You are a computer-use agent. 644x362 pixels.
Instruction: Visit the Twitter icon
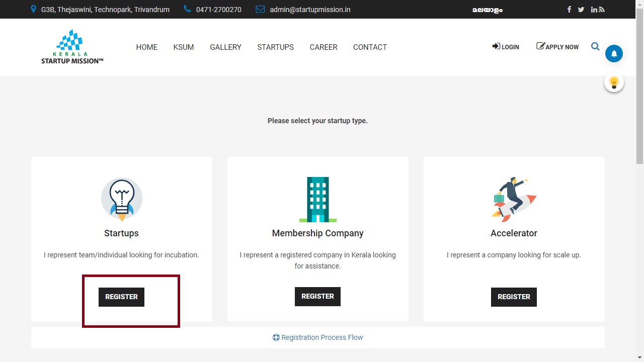pyautogui.click(x=581, y=9)
